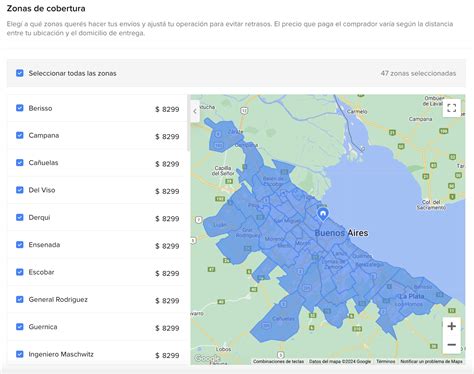Click the 'La Plata' label on map
The image size is (474, 374).
(x=412, y=296)
